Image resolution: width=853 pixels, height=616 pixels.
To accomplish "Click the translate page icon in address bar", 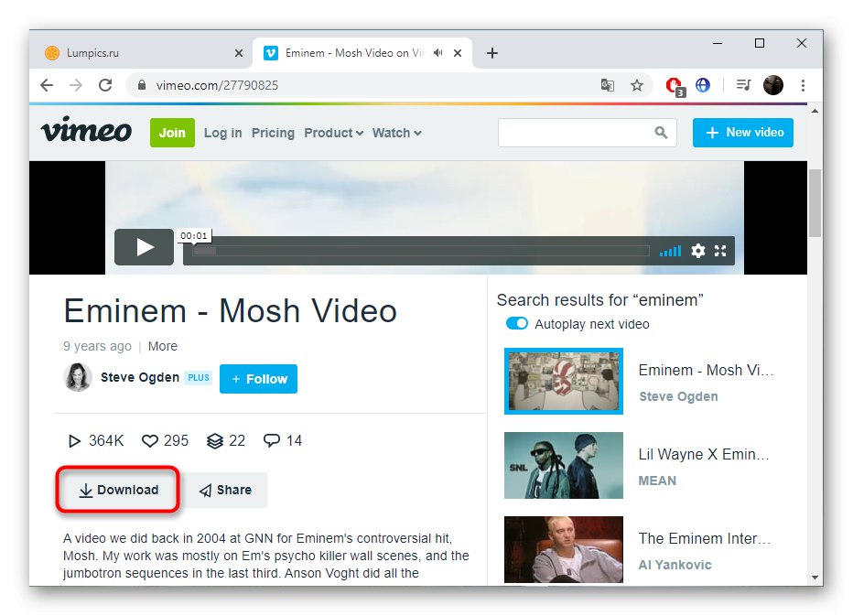I will (608, 85).
